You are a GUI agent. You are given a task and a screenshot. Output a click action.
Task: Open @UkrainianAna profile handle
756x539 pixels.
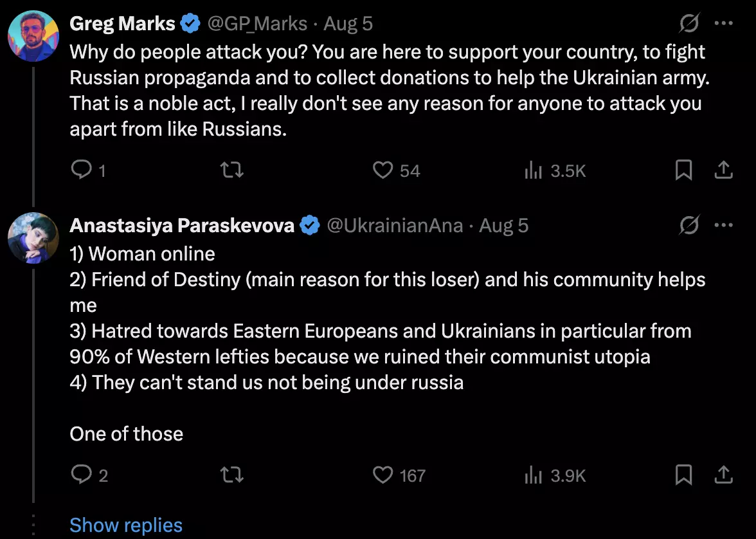click(395, 226)
